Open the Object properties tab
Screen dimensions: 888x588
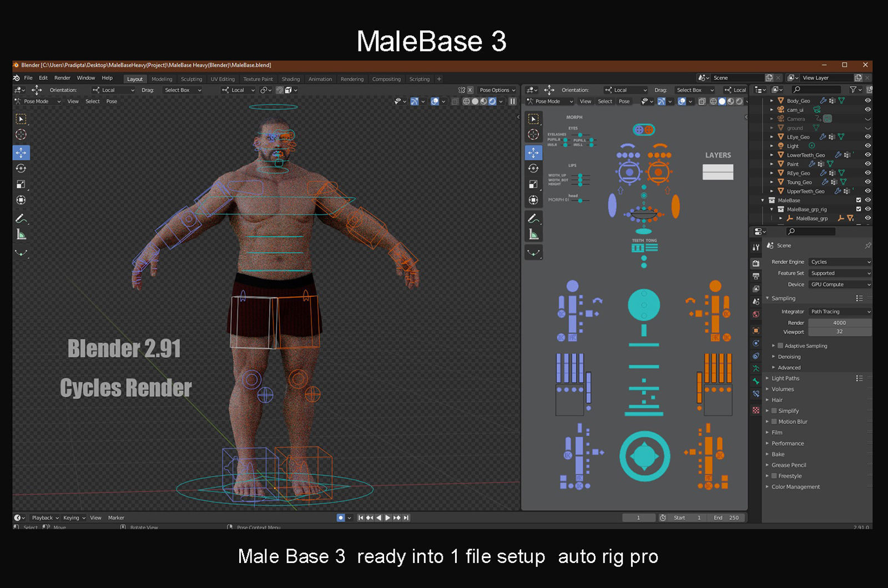coord(756,330)
